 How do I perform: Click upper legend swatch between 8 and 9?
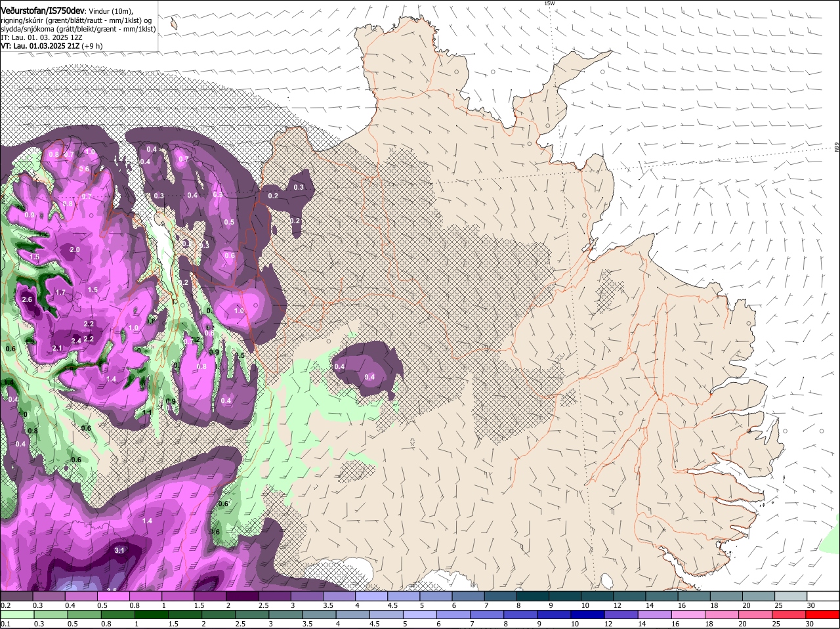pyautogui.click(x=534, y=596)
